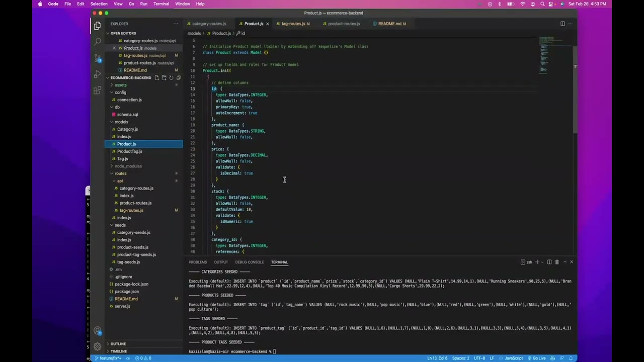Image resolution: width=644 pixels, height=362 pixels.
Task: Switch to product-routes.js editor tab
Action: click(344, 24)
